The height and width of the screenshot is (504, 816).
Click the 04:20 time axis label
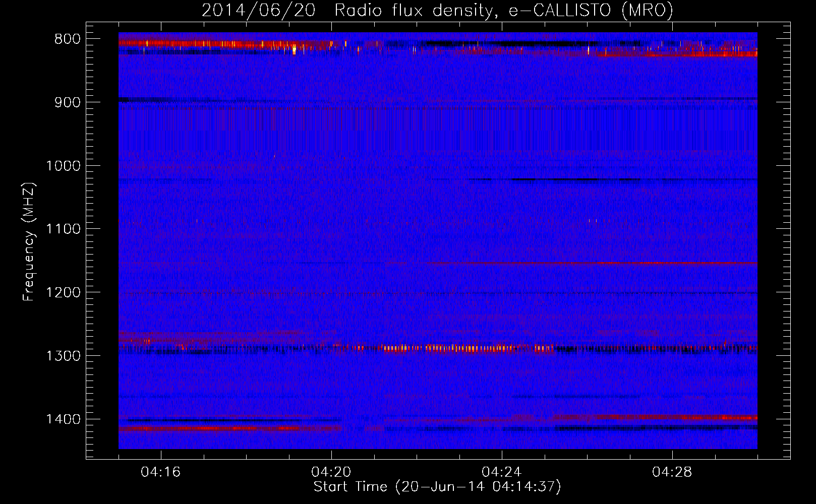331,472
